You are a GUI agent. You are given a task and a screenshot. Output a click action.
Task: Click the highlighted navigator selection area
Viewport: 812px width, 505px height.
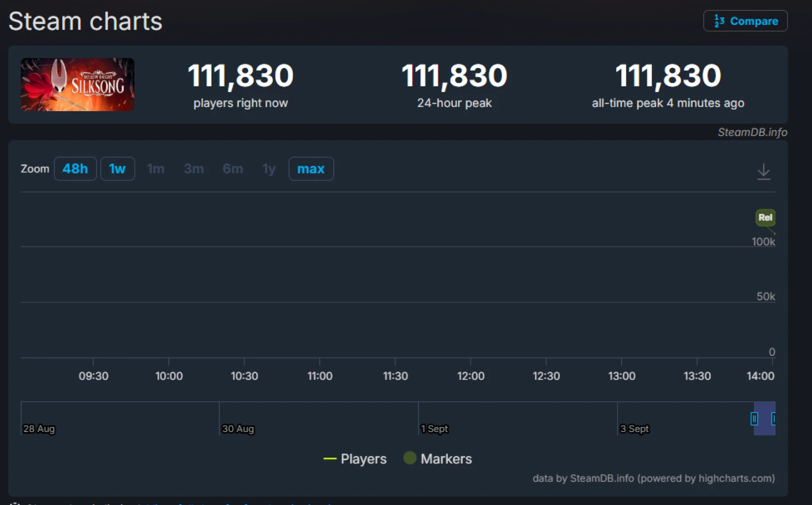(764, 426)
